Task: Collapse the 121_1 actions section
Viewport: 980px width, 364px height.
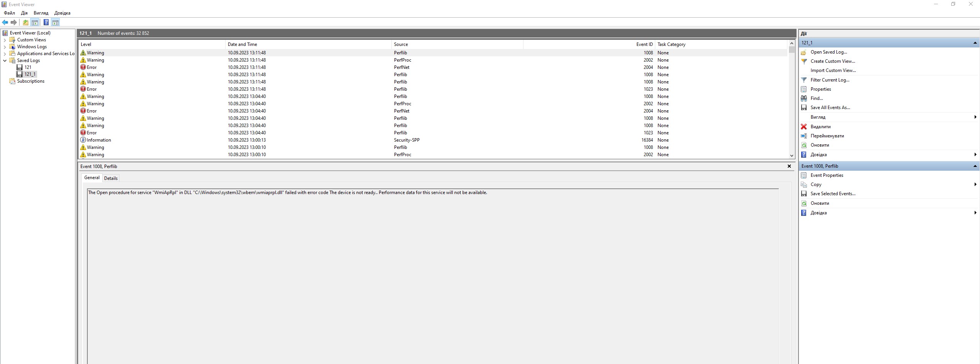Action: click(x=975, y=43)
